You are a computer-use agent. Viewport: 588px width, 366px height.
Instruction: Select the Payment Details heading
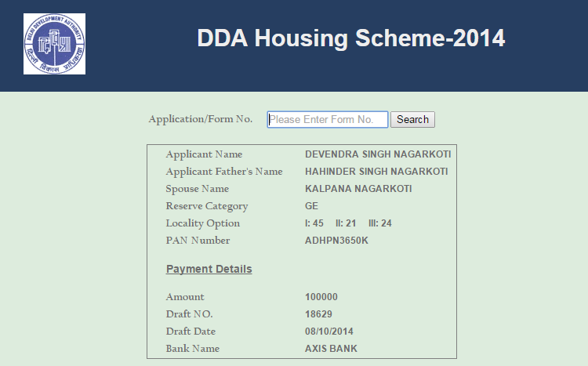209,269
